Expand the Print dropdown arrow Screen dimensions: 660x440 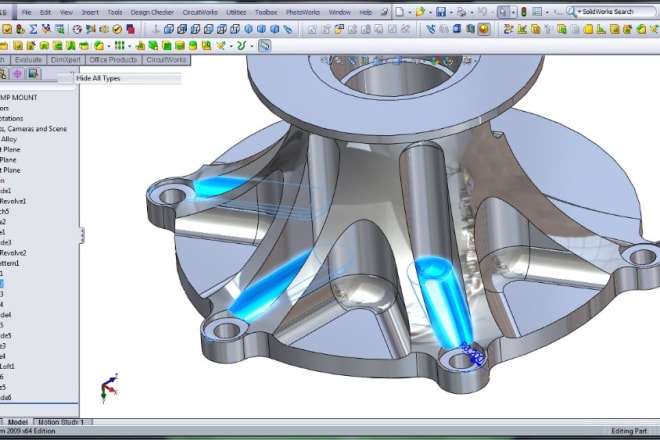471,13
